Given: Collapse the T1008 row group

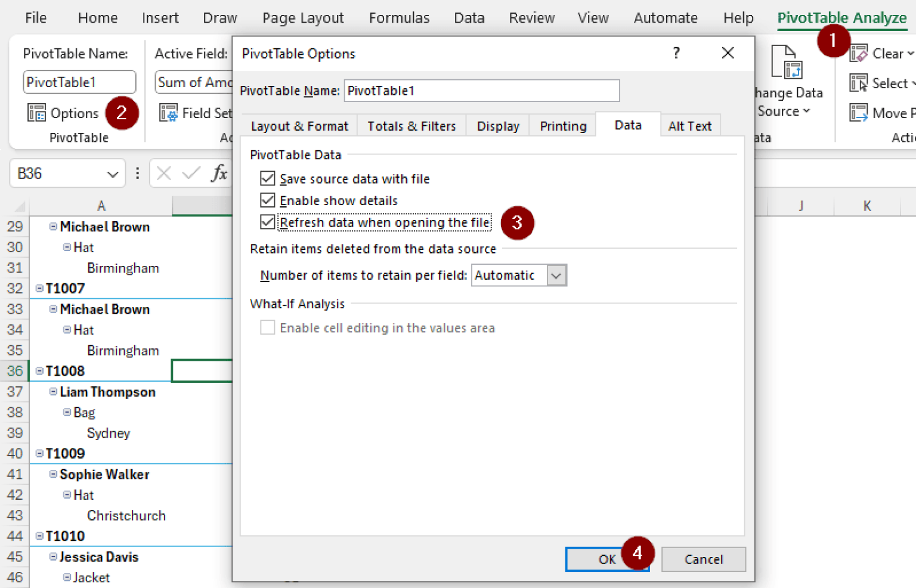Looking at the screenshot, I should pyautogui.click(x=39, y=371).
